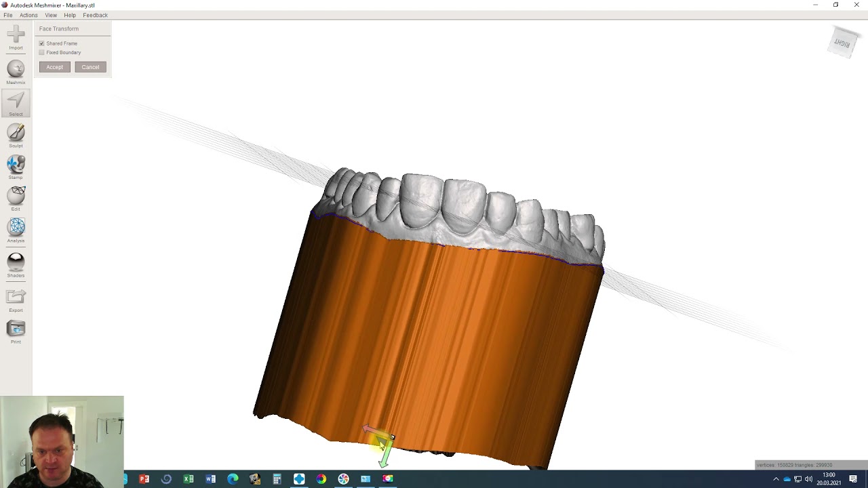Open the Export tool

pos(16,300)
